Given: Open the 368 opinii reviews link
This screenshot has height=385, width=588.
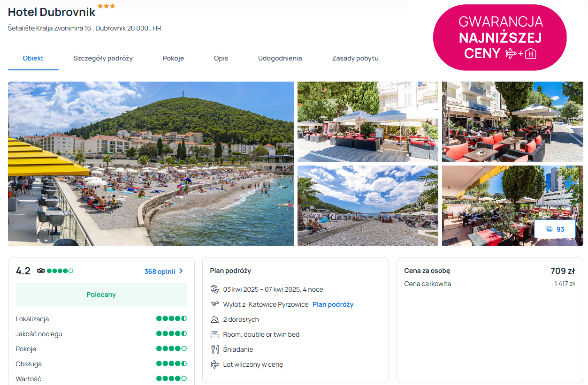Looking at the screenshot, I should 160,272.
